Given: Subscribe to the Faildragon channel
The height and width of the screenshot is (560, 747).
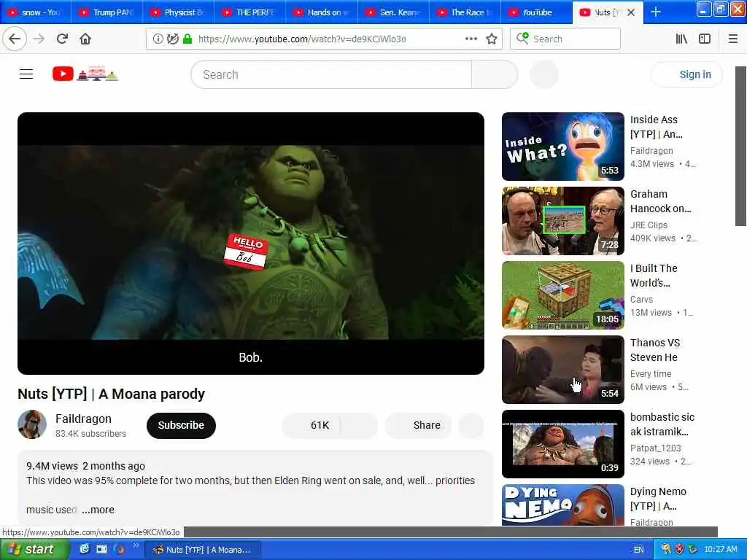Looking at the screenshot, I should tap(181, 425).
